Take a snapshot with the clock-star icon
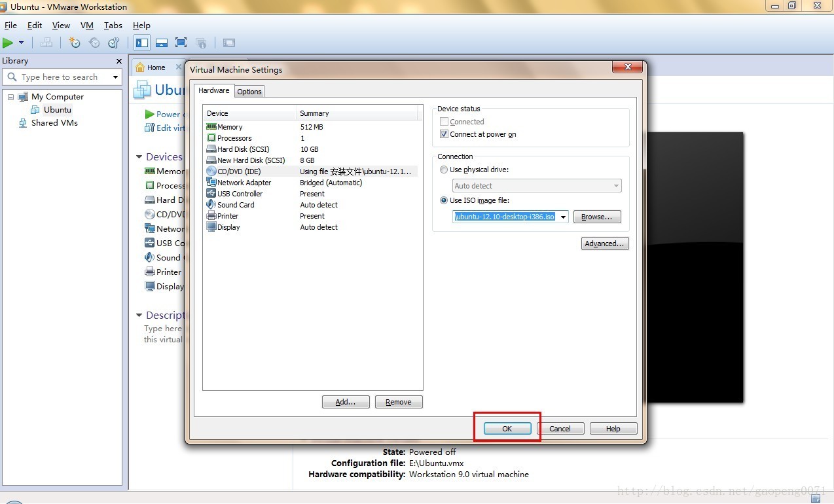Screen dimensions: 834x504 (x=75, y=43)
